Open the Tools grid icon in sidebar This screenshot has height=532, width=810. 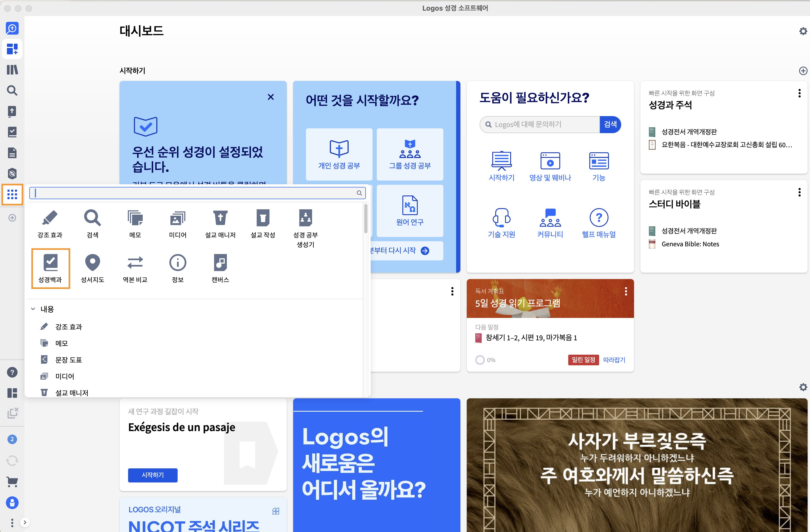(12, 194)
